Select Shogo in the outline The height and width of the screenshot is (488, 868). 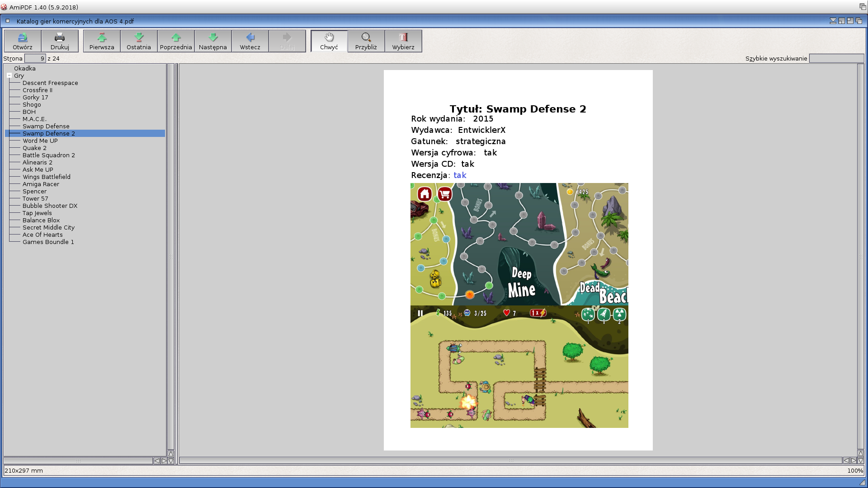pos(32,104)
